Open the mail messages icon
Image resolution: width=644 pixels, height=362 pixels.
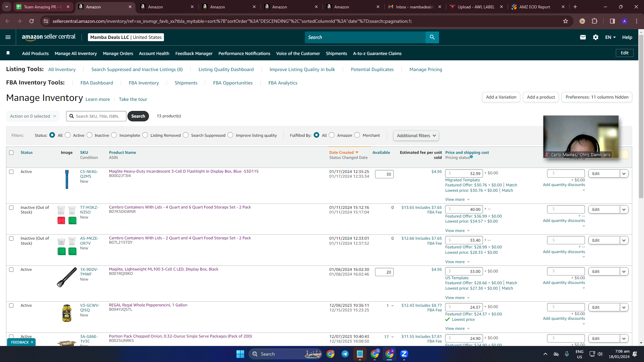583,37
